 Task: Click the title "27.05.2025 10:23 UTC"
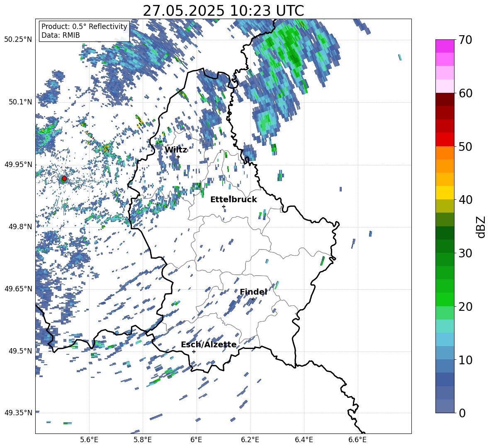223,11
